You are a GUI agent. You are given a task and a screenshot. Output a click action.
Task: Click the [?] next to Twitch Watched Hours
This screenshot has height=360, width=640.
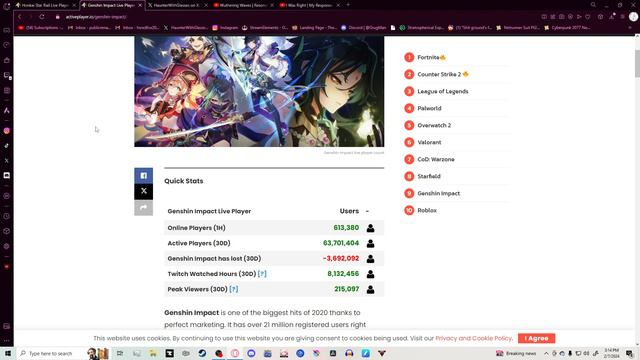[262, 274]
